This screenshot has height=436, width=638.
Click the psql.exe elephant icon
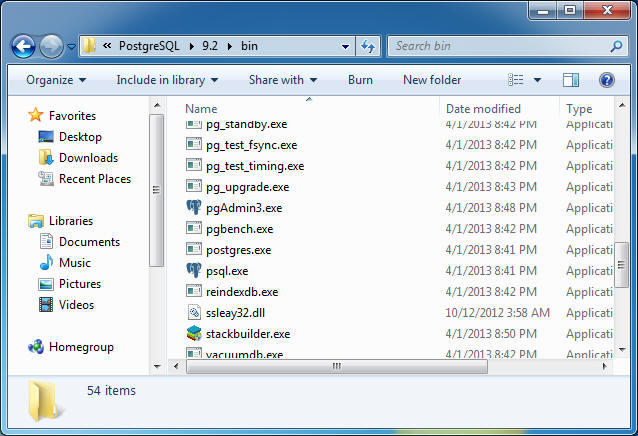pos(194,270)
